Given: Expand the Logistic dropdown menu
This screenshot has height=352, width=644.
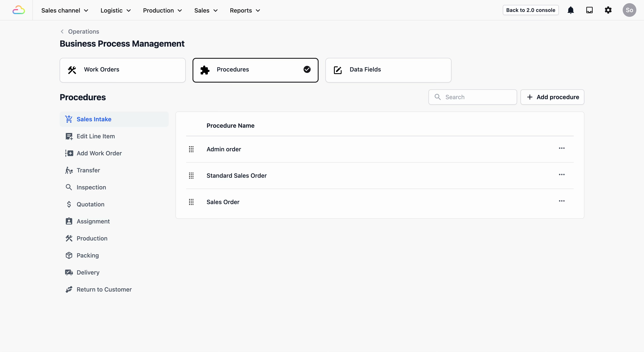Looking at the screenshot, I should pyautogui.click(x=116, y=10).
